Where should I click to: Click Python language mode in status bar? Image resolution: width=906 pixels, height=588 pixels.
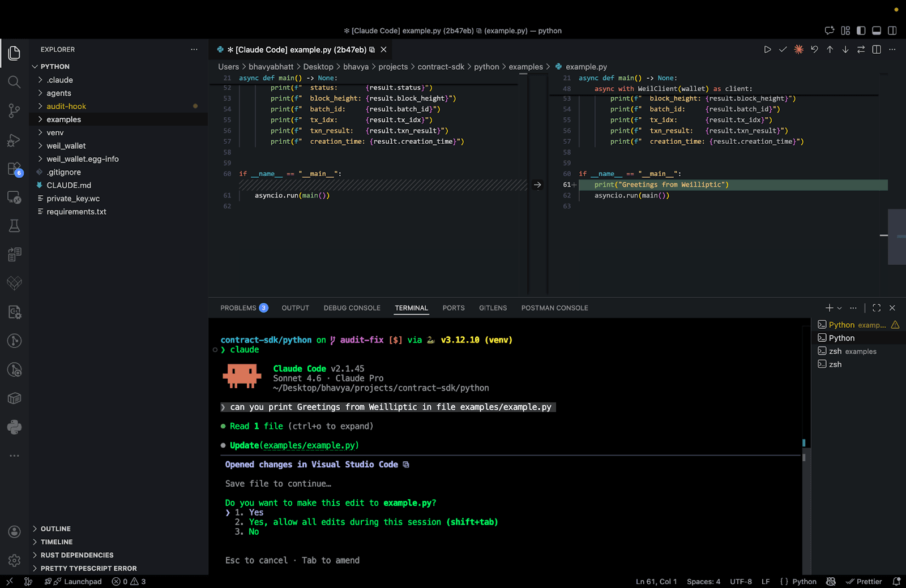(x=804, y=581)
